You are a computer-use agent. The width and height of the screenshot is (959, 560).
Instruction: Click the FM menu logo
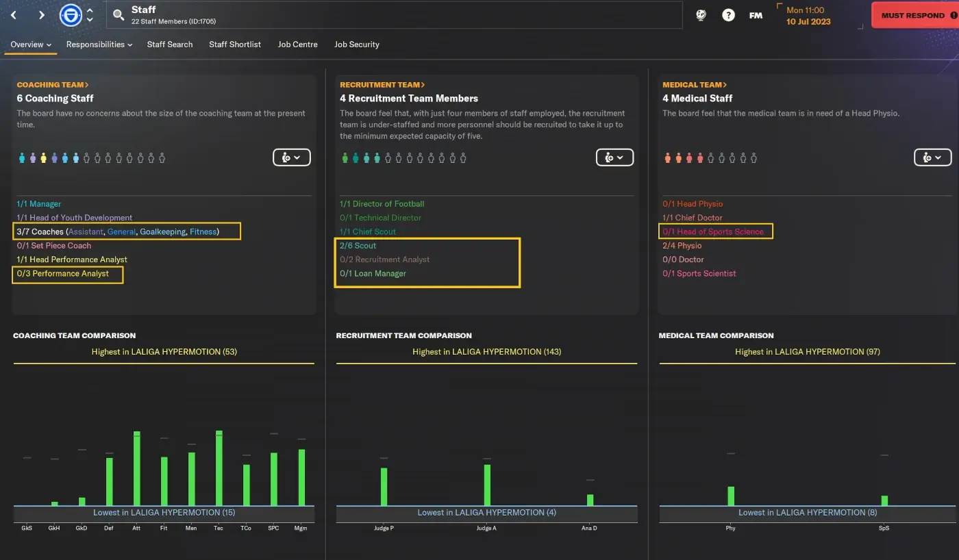(x=756, y=15)
